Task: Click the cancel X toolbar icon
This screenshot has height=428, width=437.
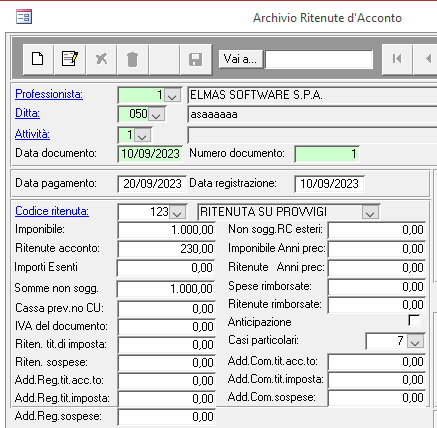Action: (x=101, y=59)
